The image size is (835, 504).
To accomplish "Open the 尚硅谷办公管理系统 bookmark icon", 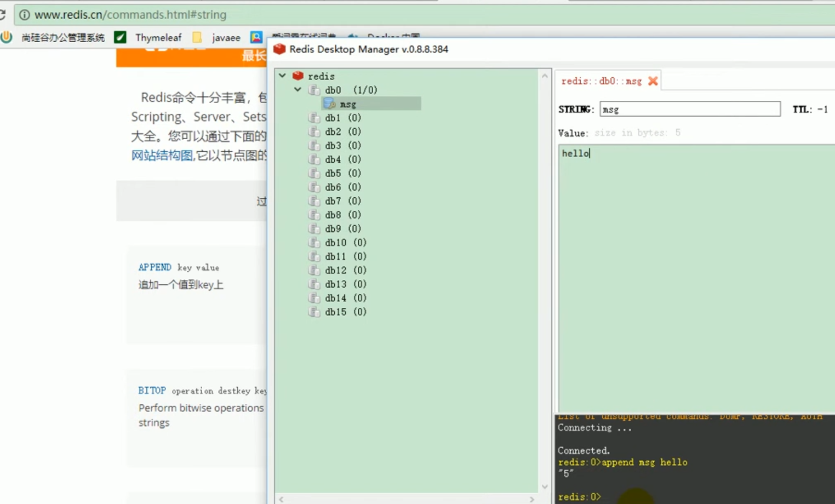I will click(x=6, y=37).
